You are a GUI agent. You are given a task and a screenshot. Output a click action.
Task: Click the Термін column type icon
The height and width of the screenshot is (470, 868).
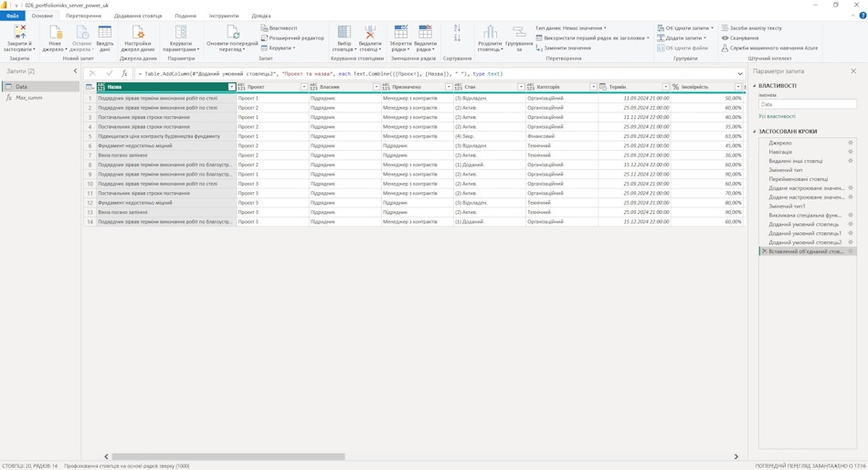point(603,87)
